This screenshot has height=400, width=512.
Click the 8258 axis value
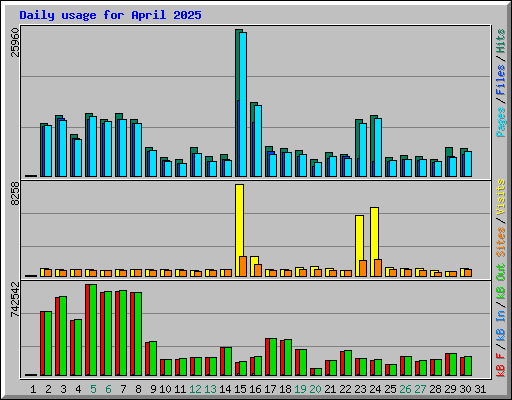pos(15,193)
